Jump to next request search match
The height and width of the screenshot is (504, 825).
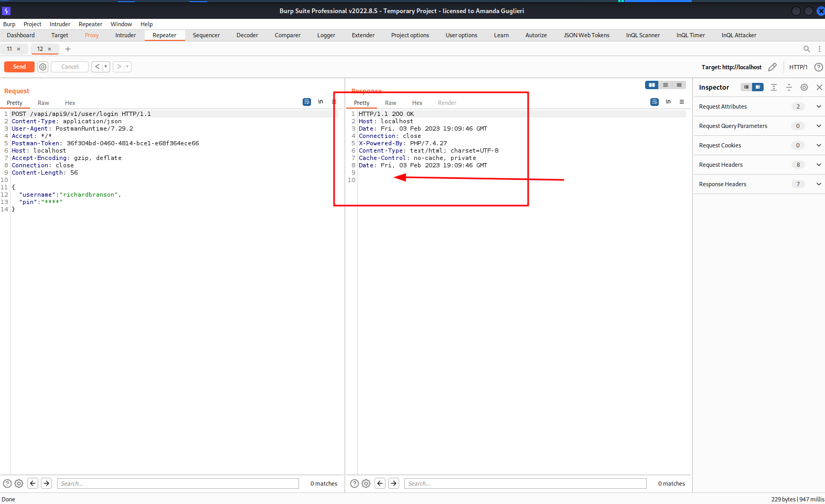(x=47, y=484)
